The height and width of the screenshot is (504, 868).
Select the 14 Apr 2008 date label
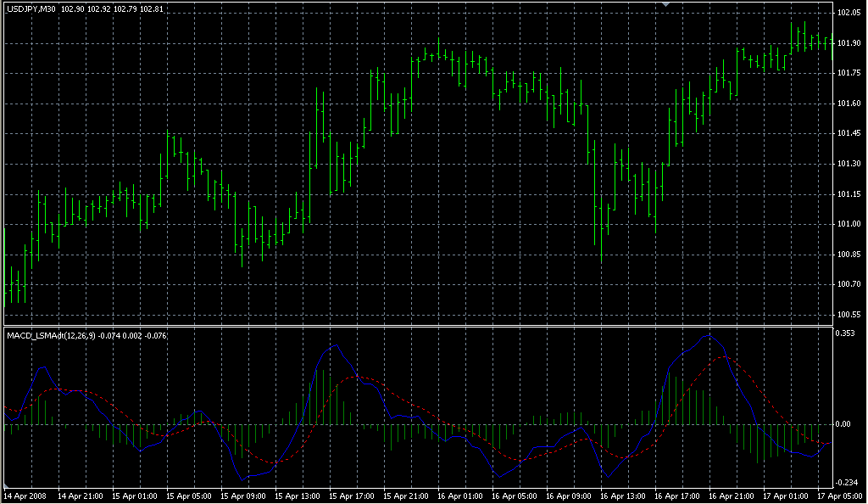coord(25,495)
